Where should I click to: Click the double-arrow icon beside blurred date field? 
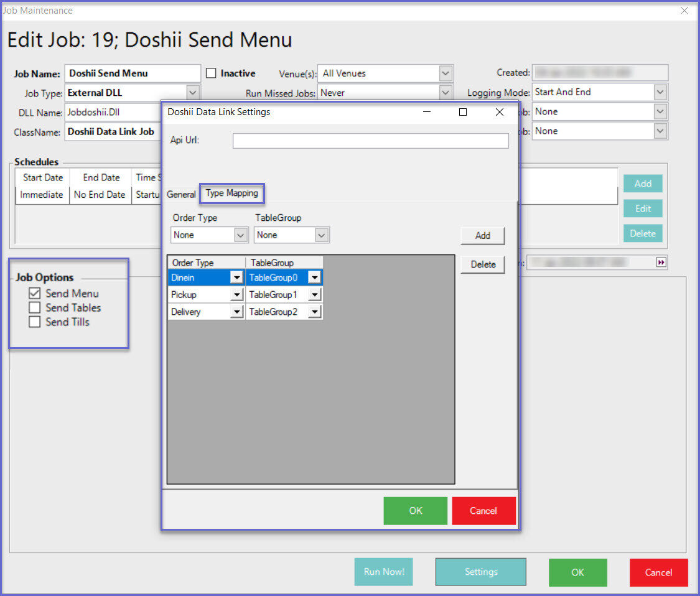(661, 262)
